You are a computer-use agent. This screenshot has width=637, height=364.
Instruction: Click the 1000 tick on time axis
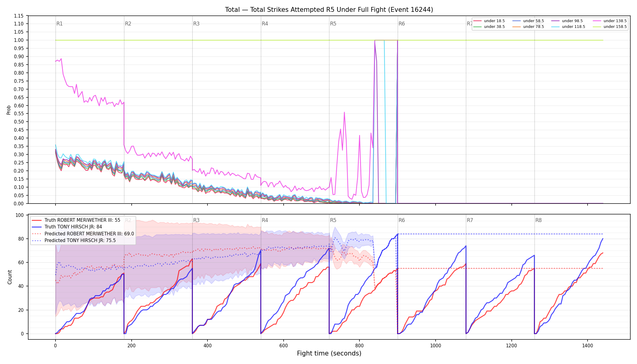coord(436,345)
